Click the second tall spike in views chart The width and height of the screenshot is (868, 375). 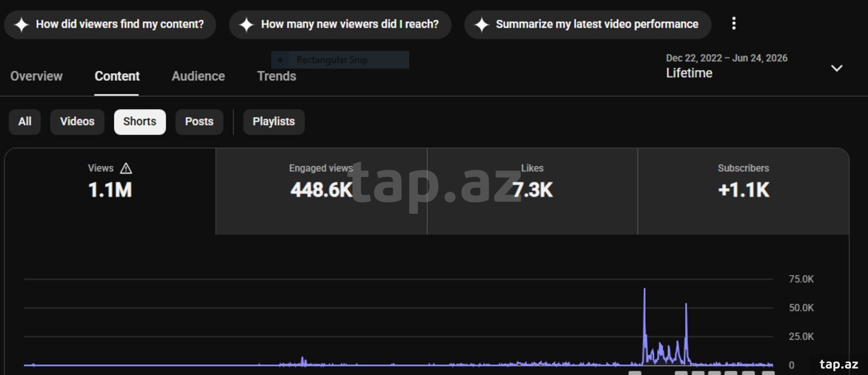686,304
